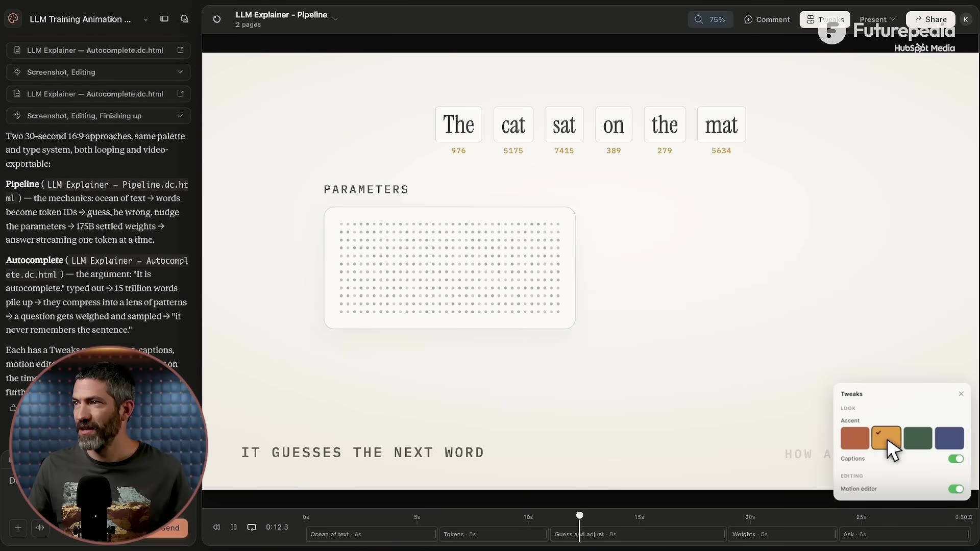This screenshot has height=551, width=980.
Task: Click the rewind to start playback icon
Action: tap(216, 527)
